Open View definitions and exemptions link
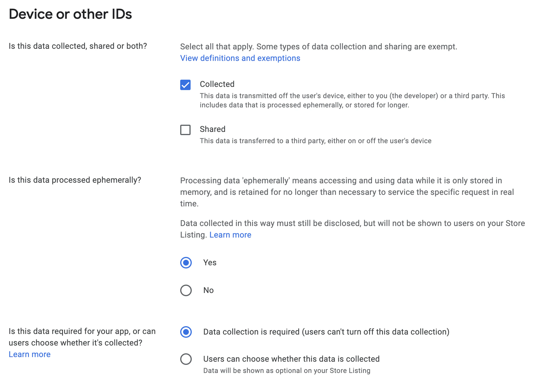Viewport: 551px width, 392px height. click(x=240, y=58)
